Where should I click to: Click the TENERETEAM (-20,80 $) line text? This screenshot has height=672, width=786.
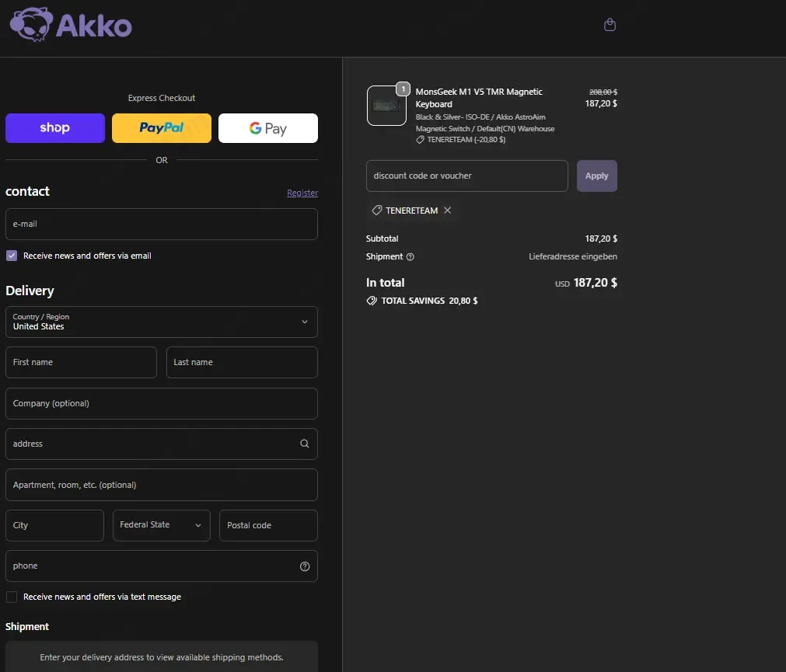point(466,140)
